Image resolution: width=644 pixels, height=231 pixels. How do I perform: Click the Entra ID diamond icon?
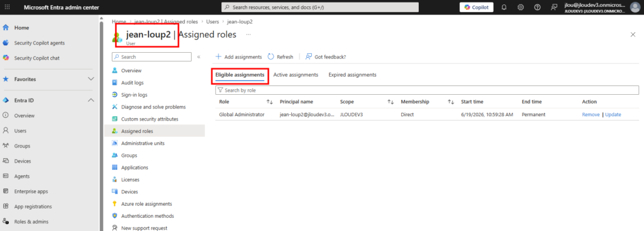coord(6,100)
